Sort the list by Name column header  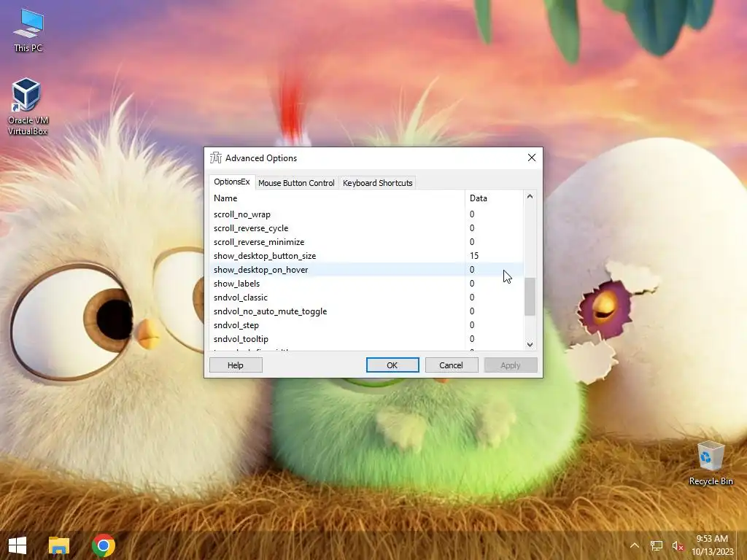pyautogui.click(x=337, y=198)
